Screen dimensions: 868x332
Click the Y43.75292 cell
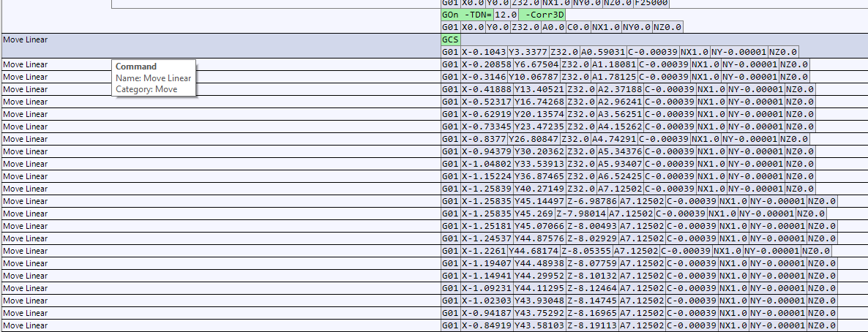click(539, 313)
